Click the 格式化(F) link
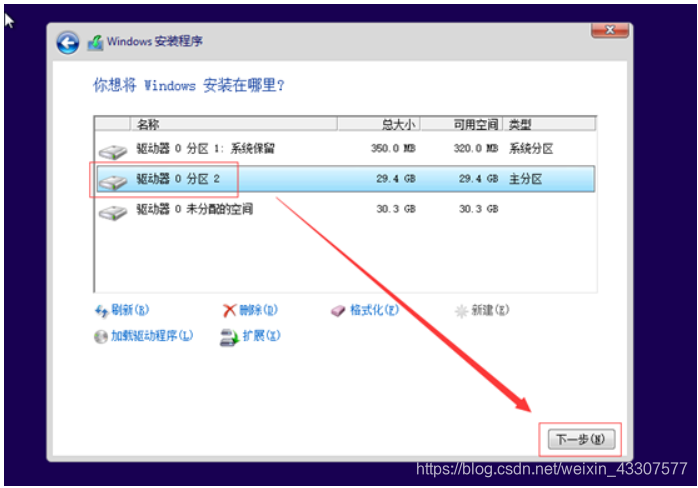The height and width of the screenshot is (488, 698). coord(374,309)
